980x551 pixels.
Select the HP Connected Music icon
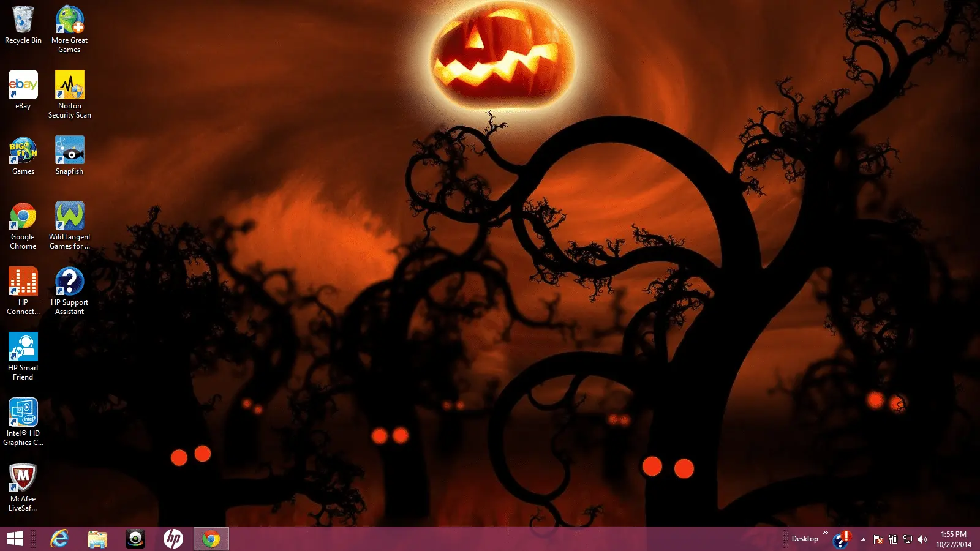[x=23, y=291]
